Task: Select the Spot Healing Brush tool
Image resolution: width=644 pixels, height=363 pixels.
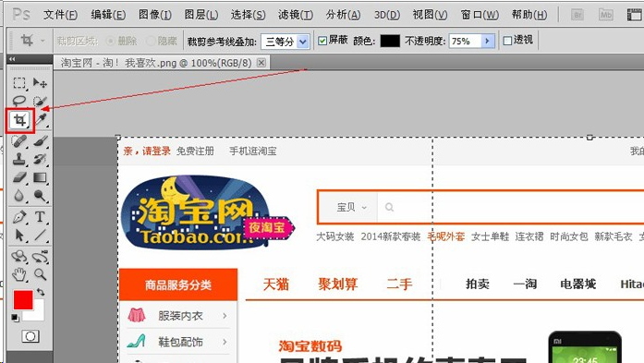Action: pyautogui.click(x=19, y=141)
